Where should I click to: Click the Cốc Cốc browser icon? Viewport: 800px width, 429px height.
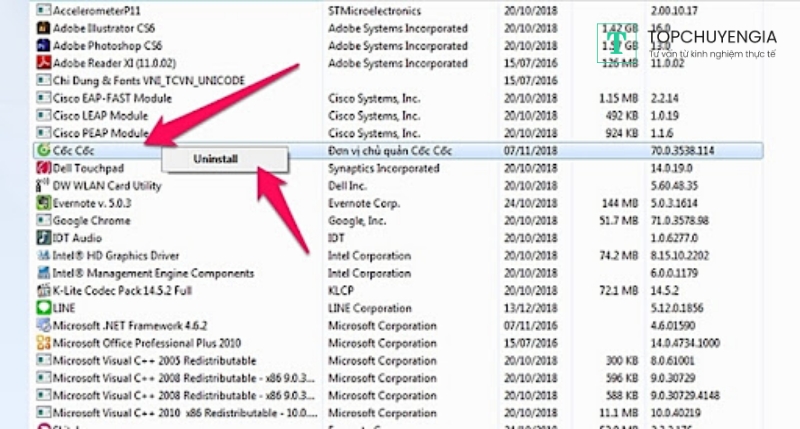point(43,150)
